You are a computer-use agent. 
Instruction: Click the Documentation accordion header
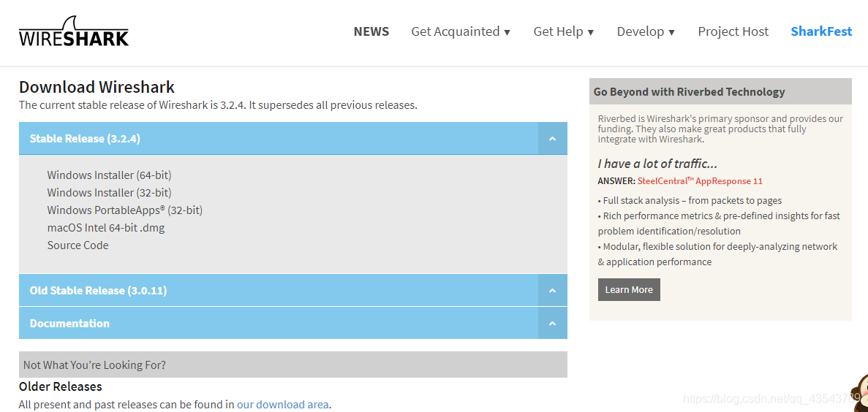point(293,323)
